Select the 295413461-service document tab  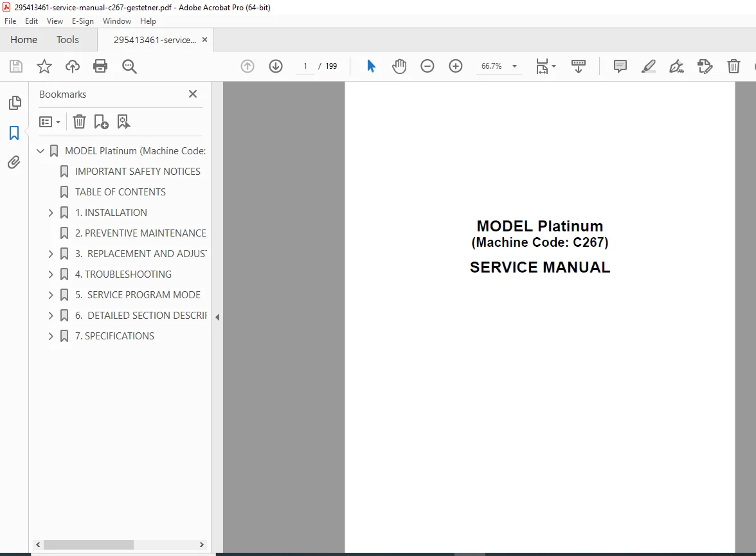pyautogui.click(x=155, y=40)
